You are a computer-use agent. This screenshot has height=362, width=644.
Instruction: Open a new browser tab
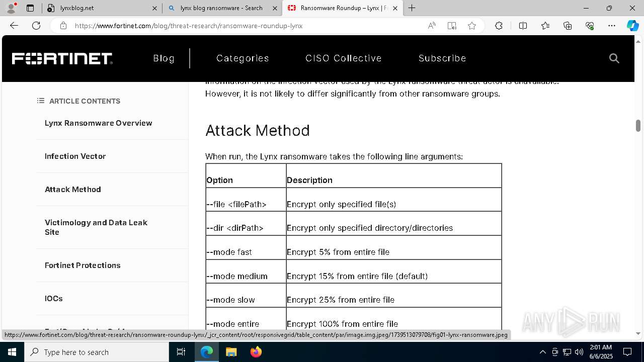click(x=412, y=8)
